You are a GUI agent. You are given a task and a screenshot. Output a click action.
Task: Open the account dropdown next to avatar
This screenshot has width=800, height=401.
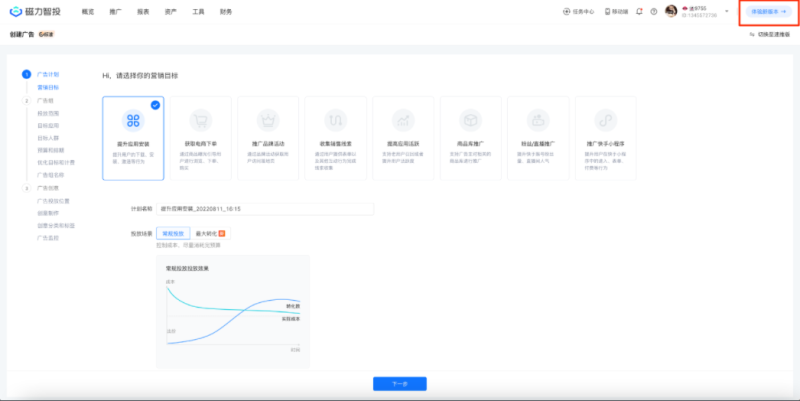727,12
